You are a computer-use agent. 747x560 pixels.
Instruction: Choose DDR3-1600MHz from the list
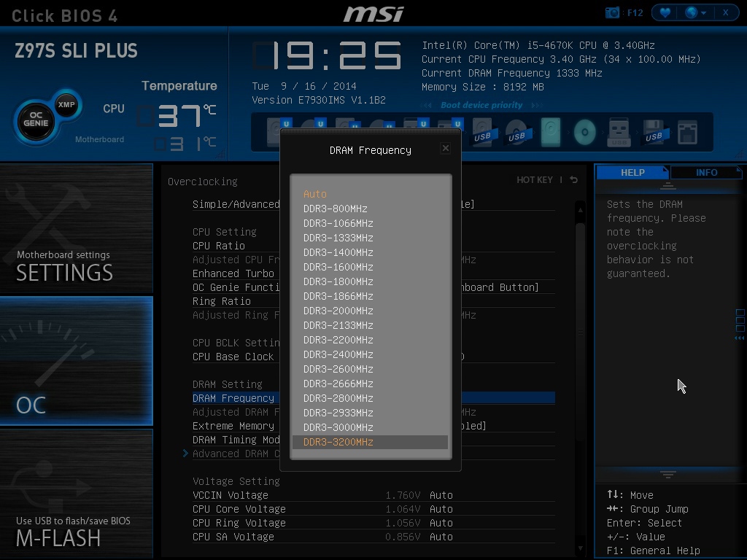[338, 267]
